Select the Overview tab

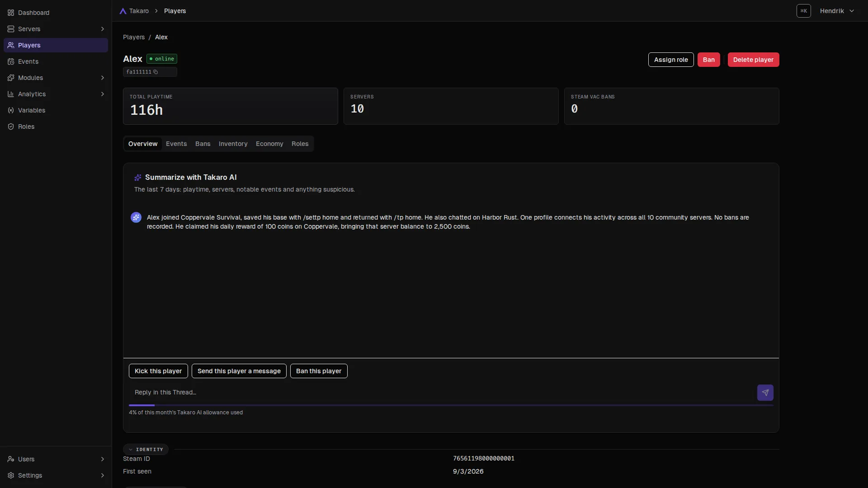click(143, 144)
